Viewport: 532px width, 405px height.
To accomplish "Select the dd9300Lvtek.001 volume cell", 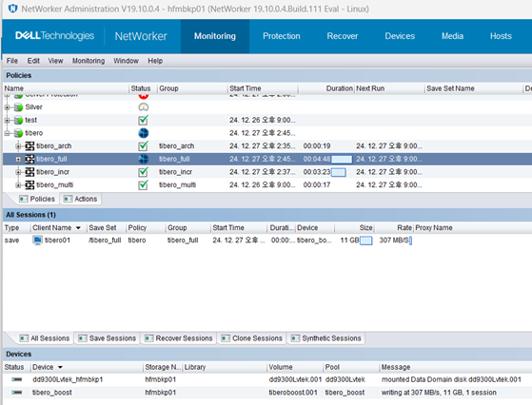I will point(295,379).
